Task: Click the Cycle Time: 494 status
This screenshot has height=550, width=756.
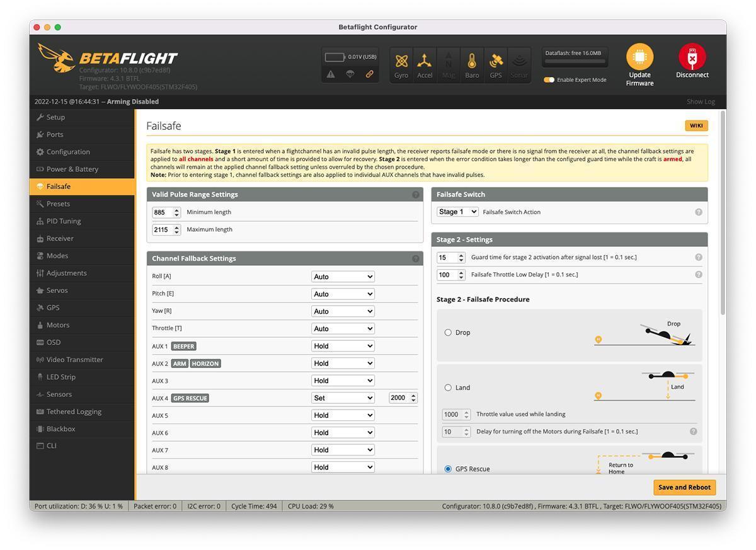Action: (254, 506)
